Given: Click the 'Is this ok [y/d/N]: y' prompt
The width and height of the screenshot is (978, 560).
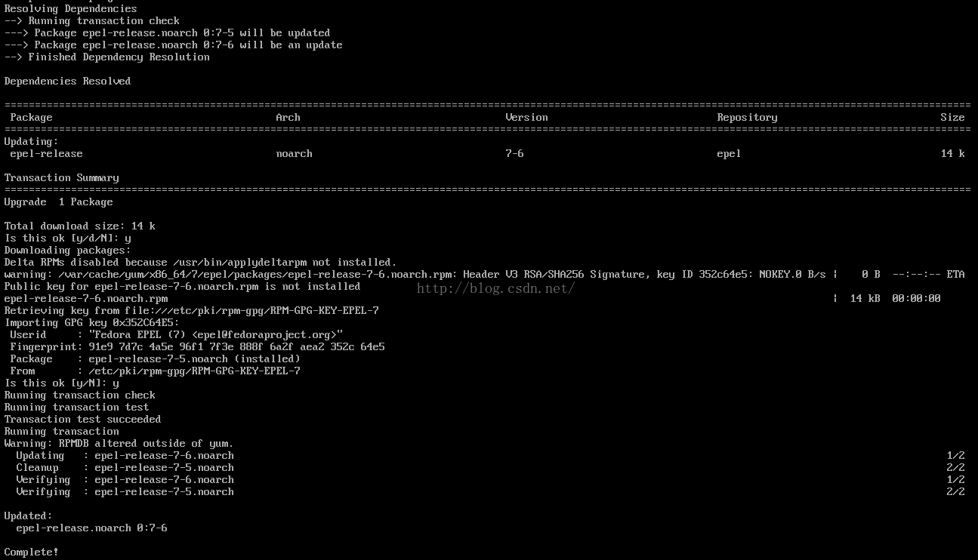Looking at the screenshot, I should [68, 238].
